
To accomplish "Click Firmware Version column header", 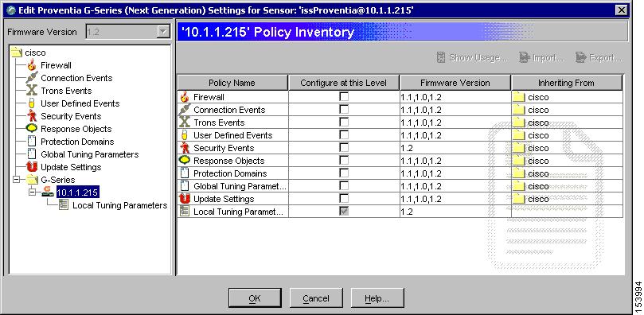I will [x=455, y=83].
